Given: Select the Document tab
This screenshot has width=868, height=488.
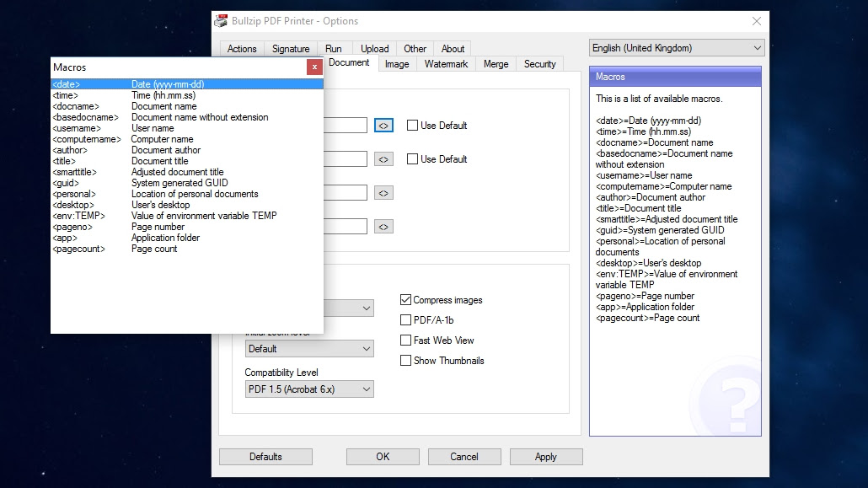Looking at the screenshot, I should (x=349, y=62).
